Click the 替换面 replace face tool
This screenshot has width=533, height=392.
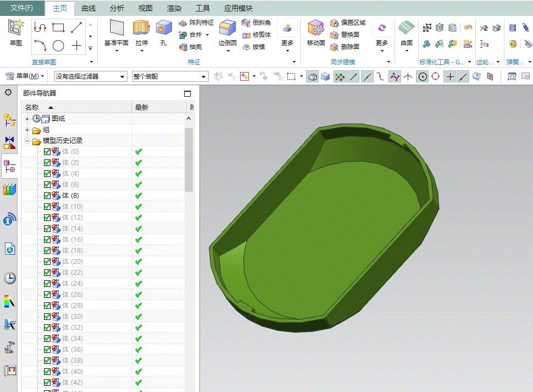pos(345,35)
